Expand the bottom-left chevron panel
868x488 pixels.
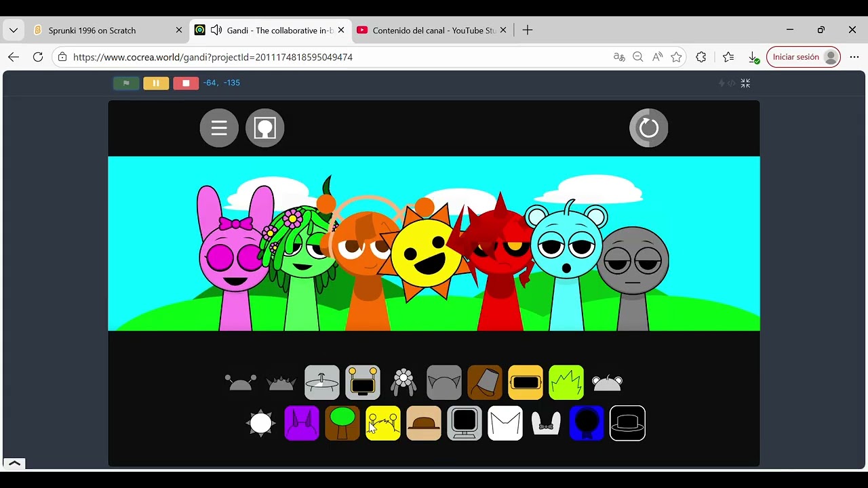click(14, 464)
